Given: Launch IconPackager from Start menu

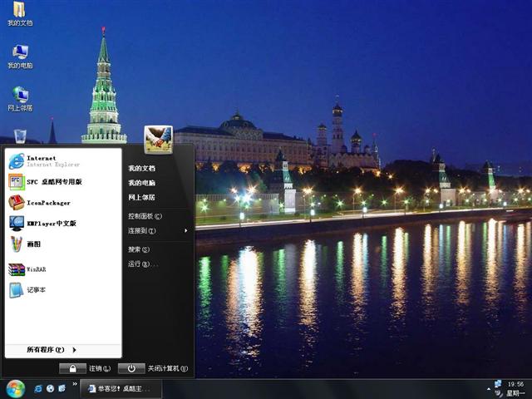Looking at the screenshot, I should [x=63, y=203].
